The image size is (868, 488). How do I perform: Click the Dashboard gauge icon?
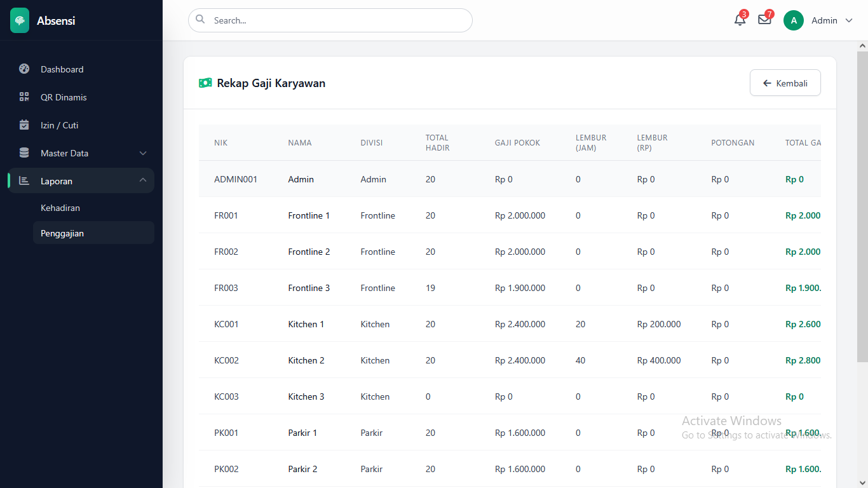click(24, 69)
